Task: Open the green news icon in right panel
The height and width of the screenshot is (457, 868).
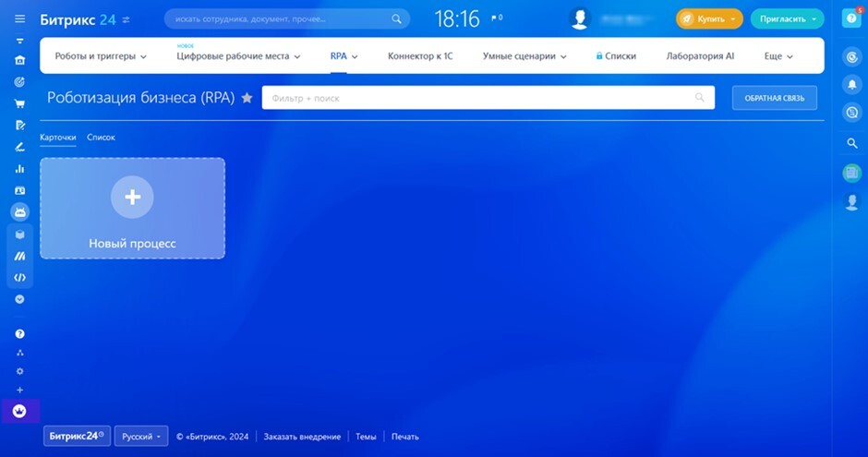Action: point(852,174)
